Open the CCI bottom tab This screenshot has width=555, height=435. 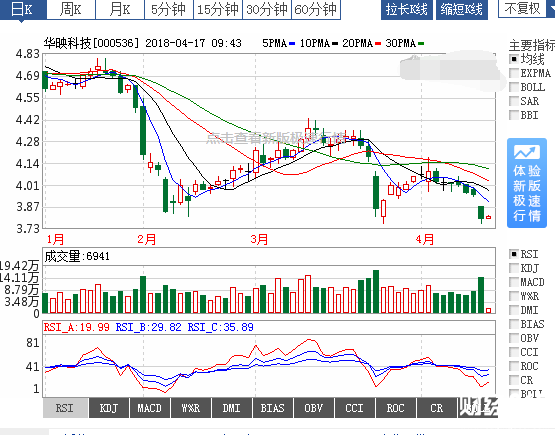355,408
